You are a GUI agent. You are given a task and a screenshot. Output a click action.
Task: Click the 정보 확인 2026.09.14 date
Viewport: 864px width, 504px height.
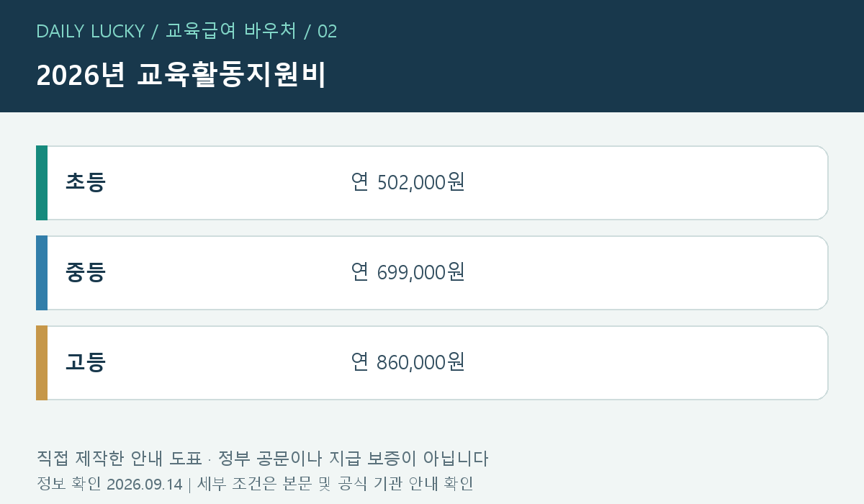[x=109, y=484]
